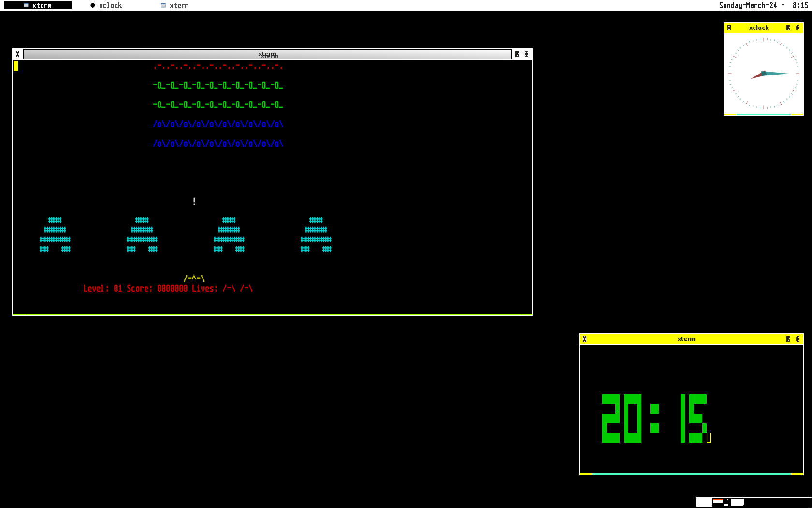The height and width of the screenshot is (508, 812).
Task: Click the analog clock face in xclock
Action: click(x=764, y=74)
